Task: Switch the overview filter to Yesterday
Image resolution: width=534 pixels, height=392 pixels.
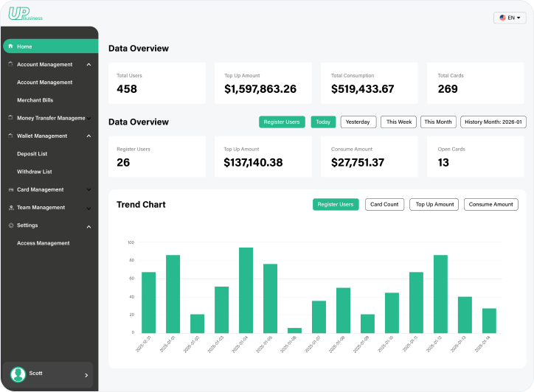Action: coord(358,122)
